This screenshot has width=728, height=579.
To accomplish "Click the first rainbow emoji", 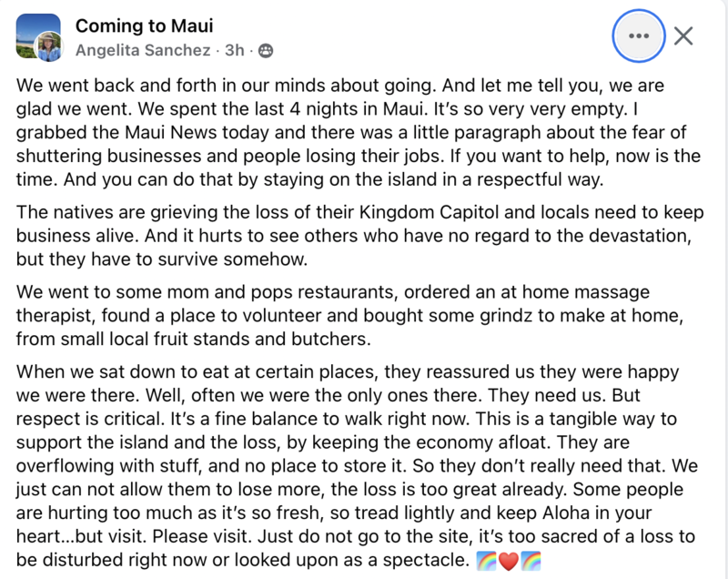I will pyautogui.click(x=486, y=561).
